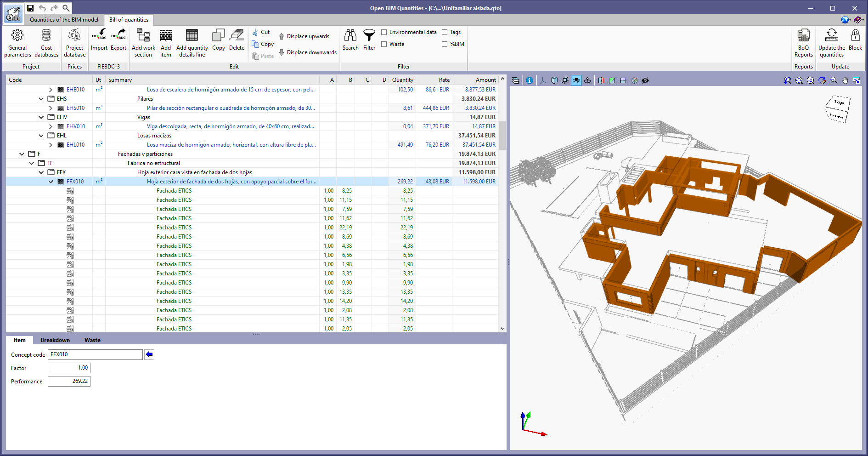Viewport: 868px width, 456px height.
Task: Enable the Waste filter checkbox
Action: point(384,44)
